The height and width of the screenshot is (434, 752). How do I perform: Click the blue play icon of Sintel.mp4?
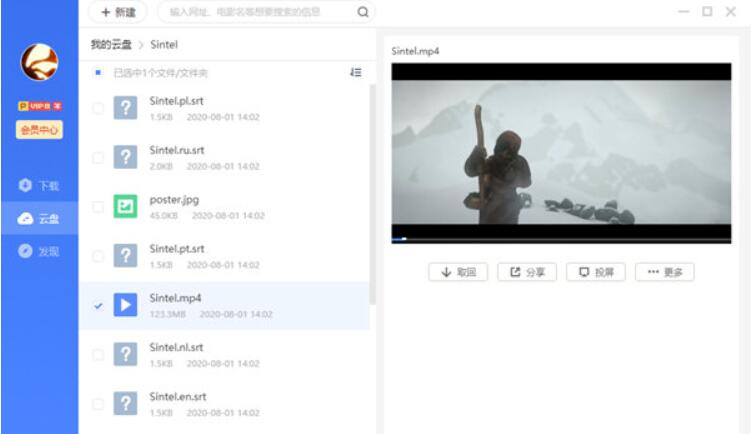point(125,305)
